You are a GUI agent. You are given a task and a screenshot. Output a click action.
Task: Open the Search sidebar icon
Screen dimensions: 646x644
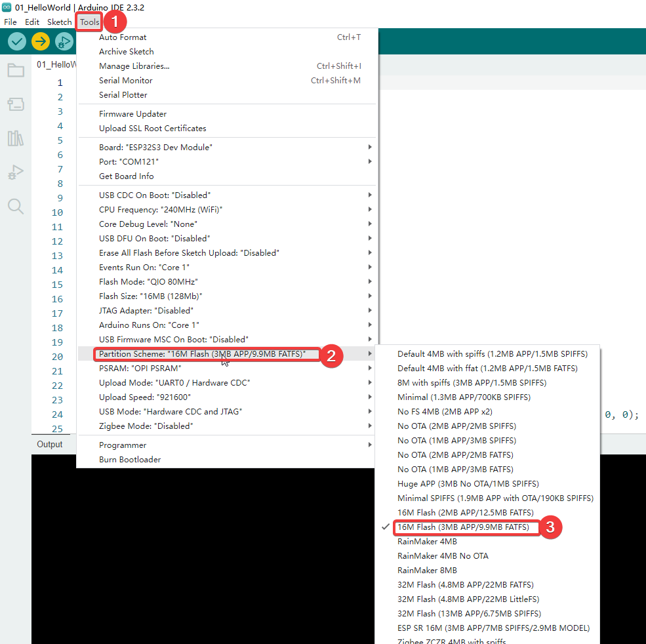pyautogui.click(x=16, y=206)
